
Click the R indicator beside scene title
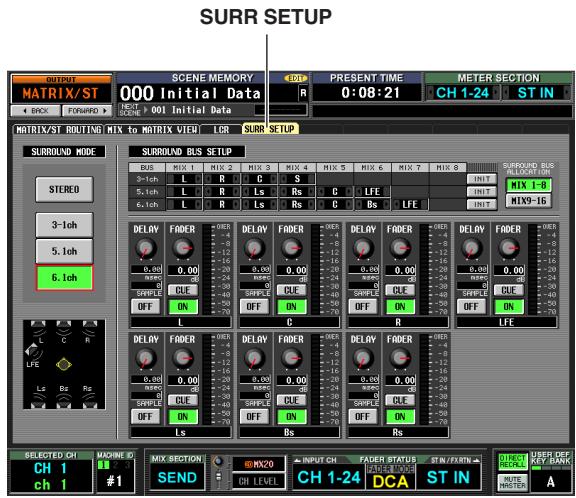tap(303, 93)
